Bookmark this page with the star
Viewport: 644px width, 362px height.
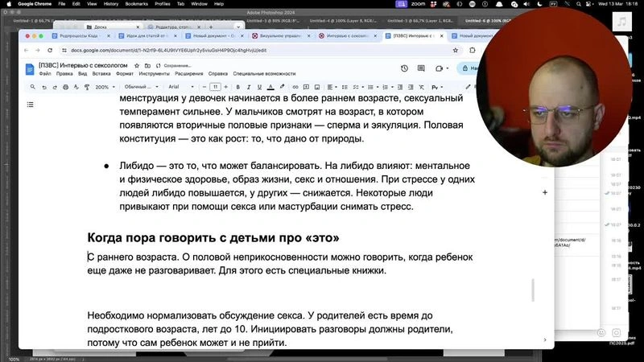point(455,50)
